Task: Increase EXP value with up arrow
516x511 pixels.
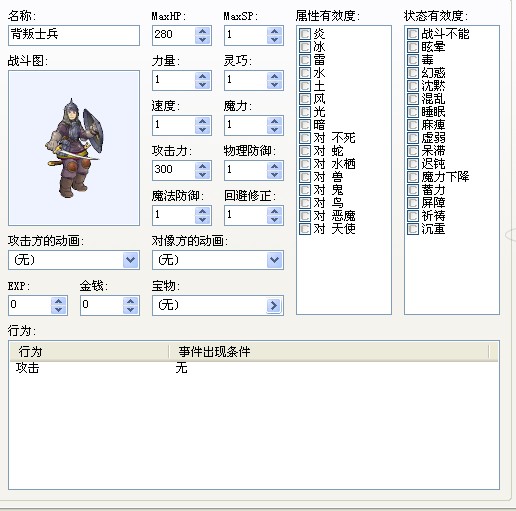Action: click(x=58, y=301)
